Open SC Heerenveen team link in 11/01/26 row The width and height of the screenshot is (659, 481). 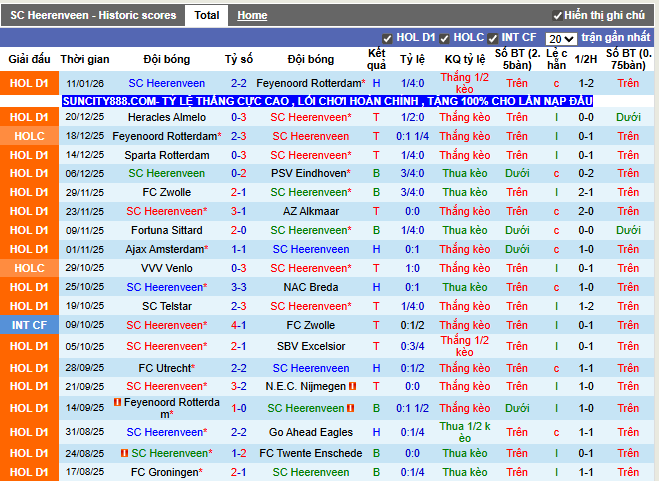(x=166, y=83)
